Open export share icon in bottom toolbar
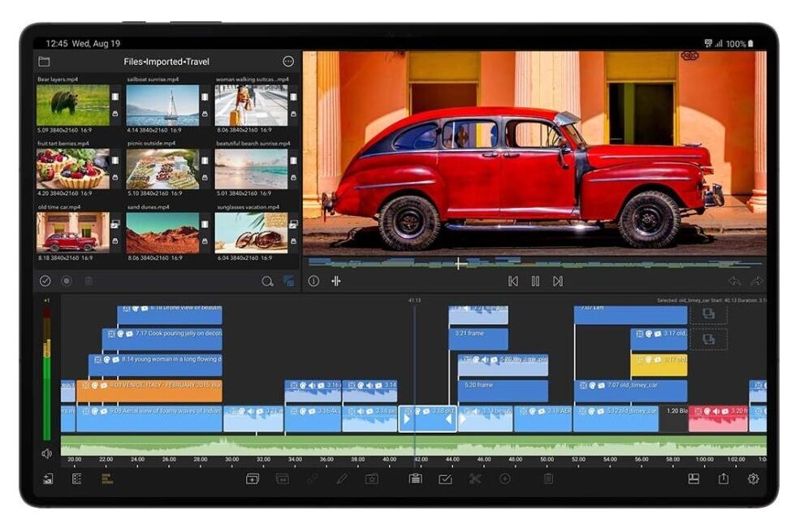 723,478
